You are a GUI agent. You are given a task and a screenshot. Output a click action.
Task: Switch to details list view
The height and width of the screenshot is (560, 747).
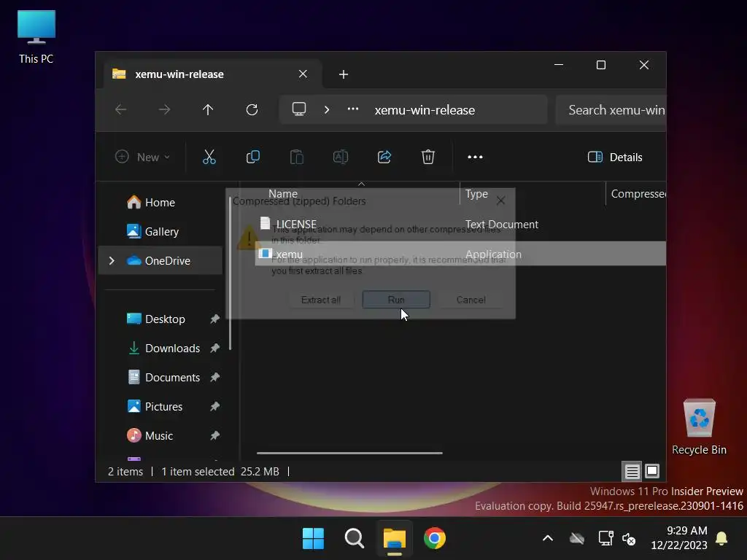pos(632,472)
